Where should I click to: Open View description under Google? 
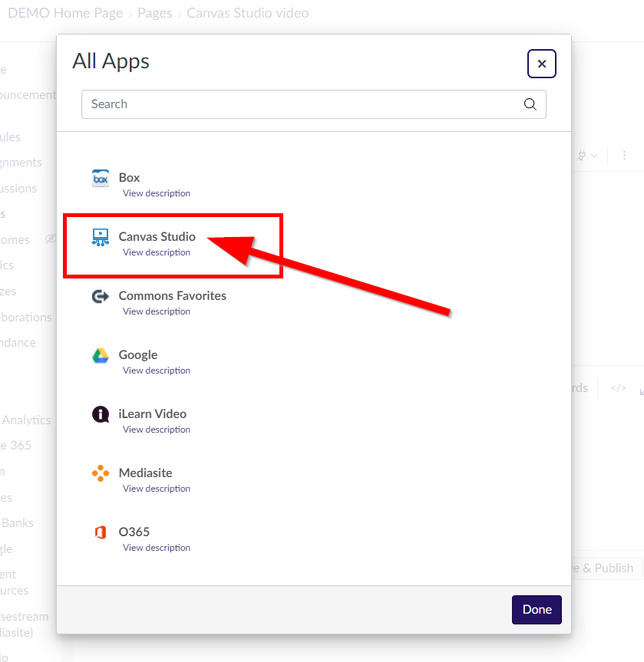point(157,371)
